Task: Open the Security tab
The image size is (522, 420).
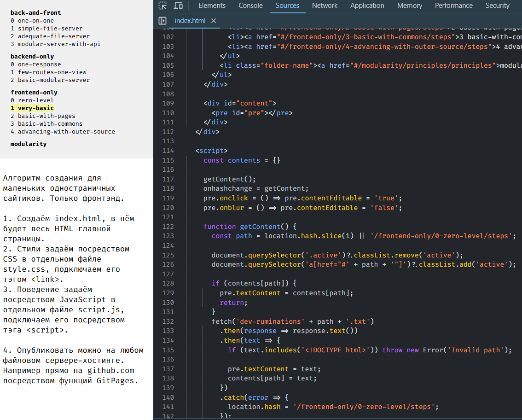Action: tap(497, 6)
